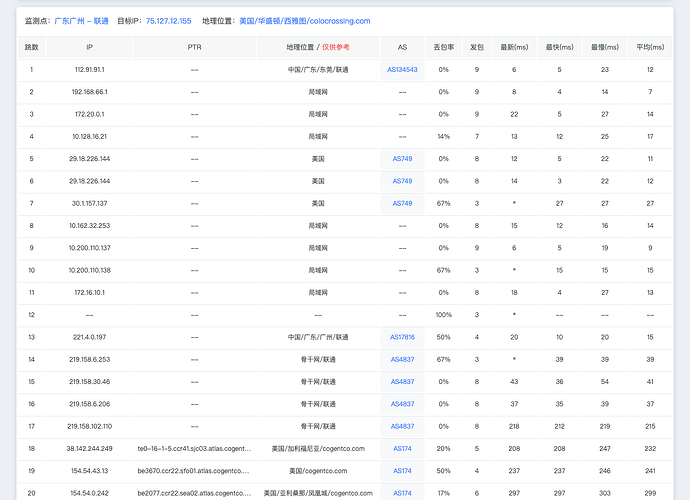
Task: Open AS749 link for hop 5
Action: (x=402, y=159)
